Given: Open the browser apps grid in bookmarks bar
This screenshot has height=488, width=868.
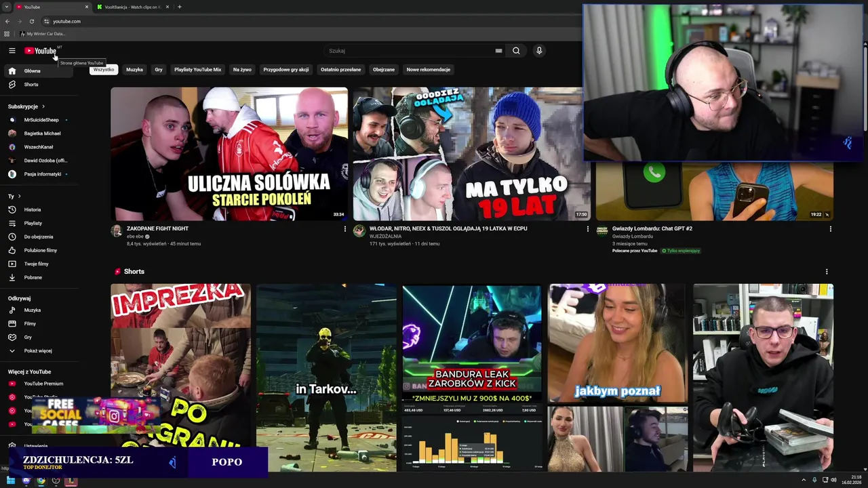Looking at the screenshot, I should click(7, 33).
